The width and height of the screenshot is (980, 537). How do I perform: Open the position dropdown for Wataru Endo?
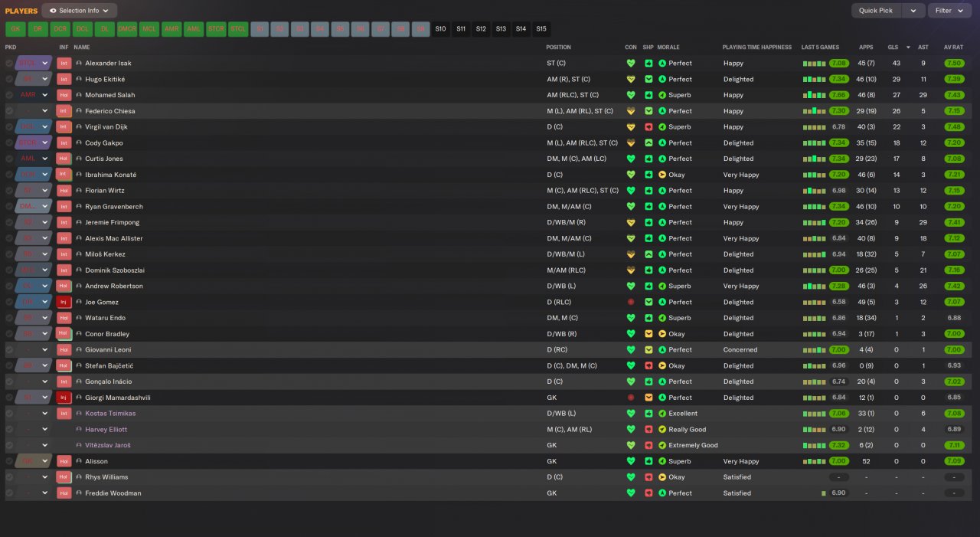45,318
